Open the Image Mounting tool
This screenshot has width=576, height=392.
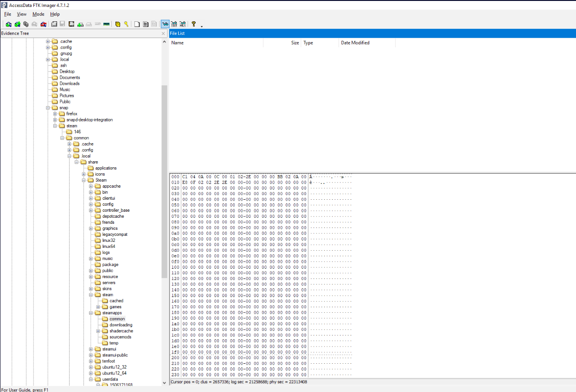pyautogui.click(x=26, y=24)
